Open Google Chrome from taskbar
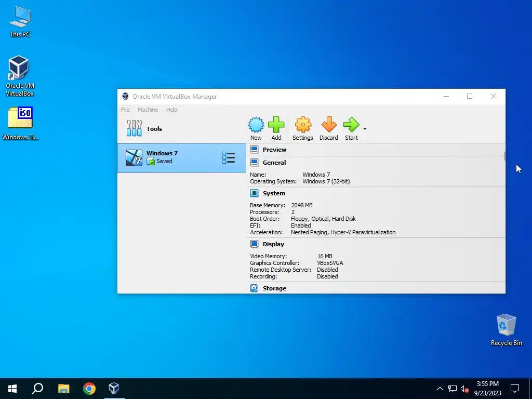 (89, 389)
